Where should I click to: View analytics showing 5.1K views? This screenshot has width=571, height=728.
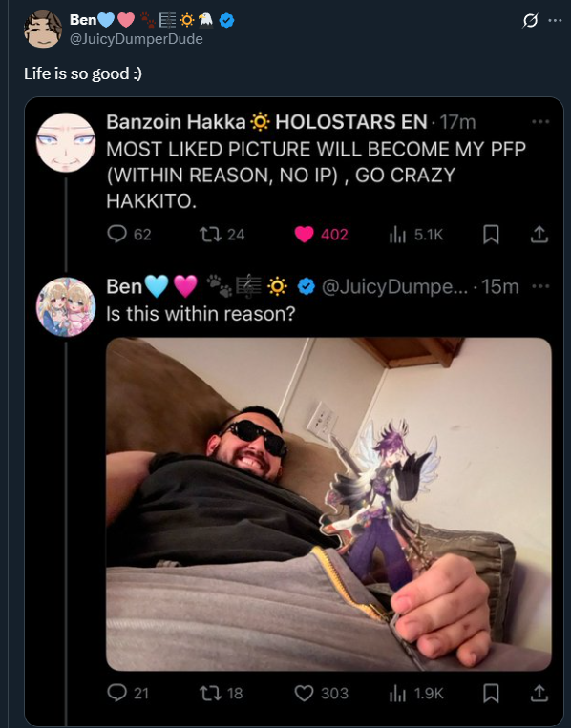[416, 235]
